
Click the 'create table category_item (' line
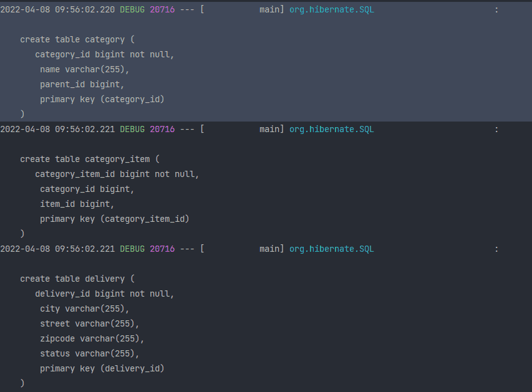tap(90, 160)
